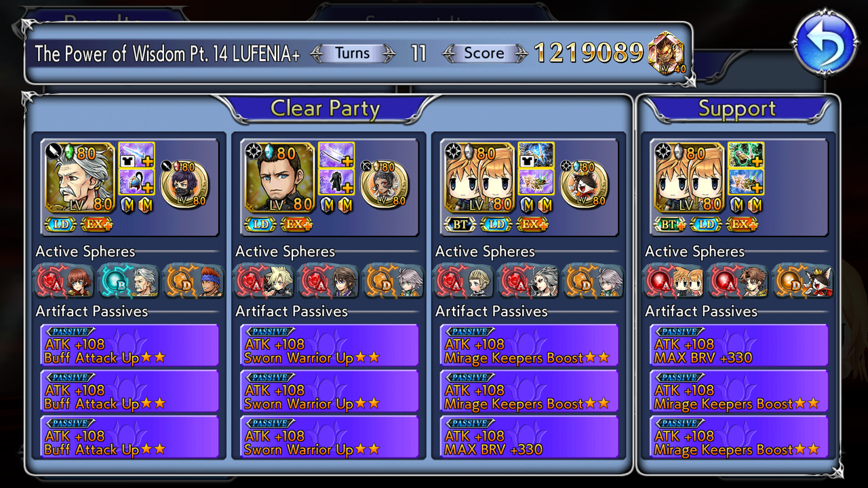Image resolution: width=868 pixels, height=488 pixels.
Task: Tap the blue B active sphere
Action: click(129, 281)
